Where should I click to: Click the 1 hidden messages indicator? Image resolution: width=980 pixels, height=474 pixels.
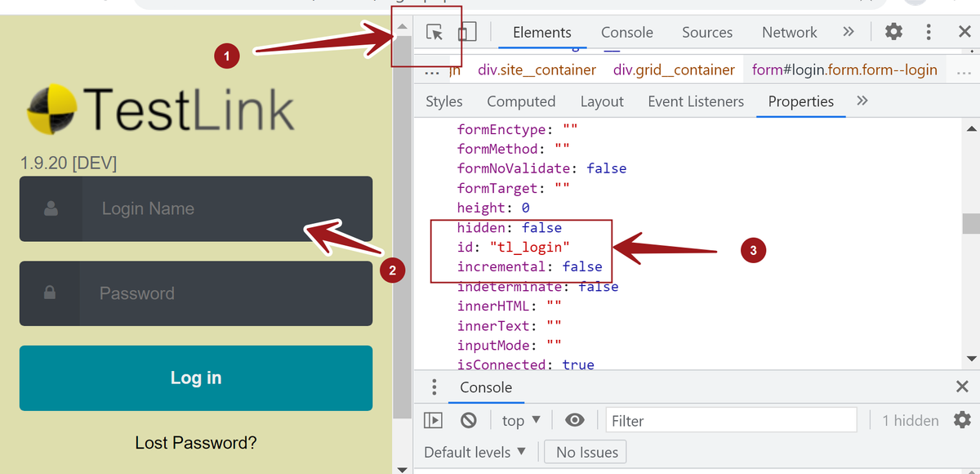911,420
